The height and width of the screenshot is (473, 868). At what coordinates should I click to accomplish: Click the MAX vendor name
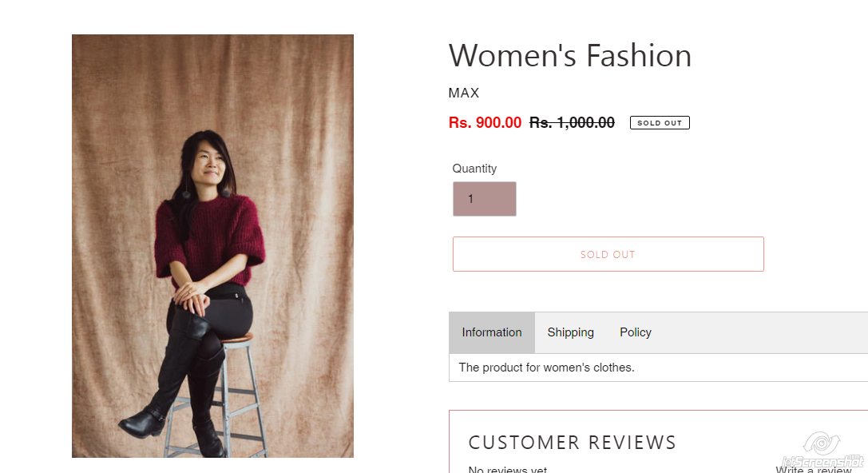pos(464,93)
